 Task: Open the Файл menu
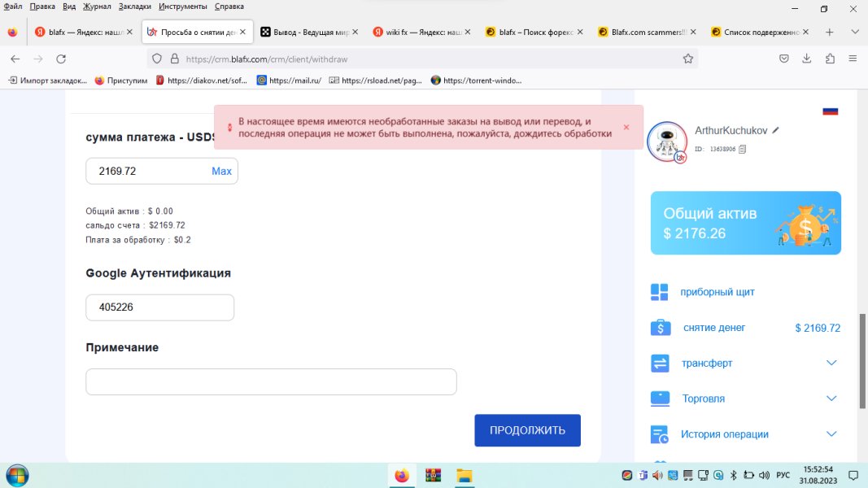13,7
